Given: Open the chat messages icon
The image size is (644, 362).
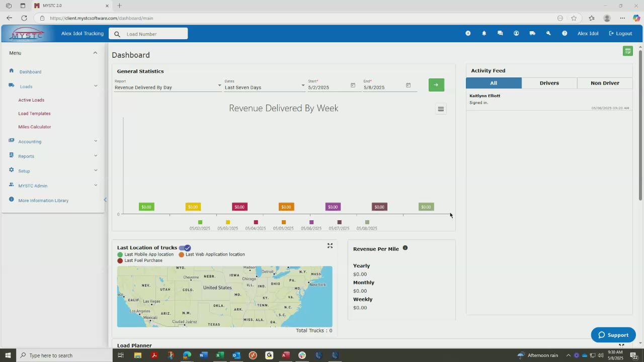Looking at the screenshot, I should pyautogui.click(x=500, y=33).
